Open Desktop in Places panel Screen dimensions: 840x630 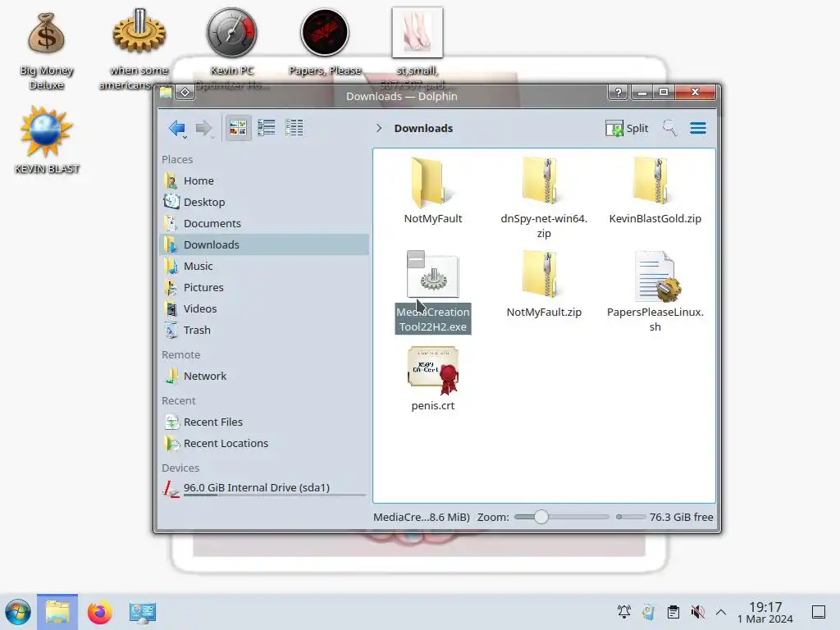click(264, 202)
